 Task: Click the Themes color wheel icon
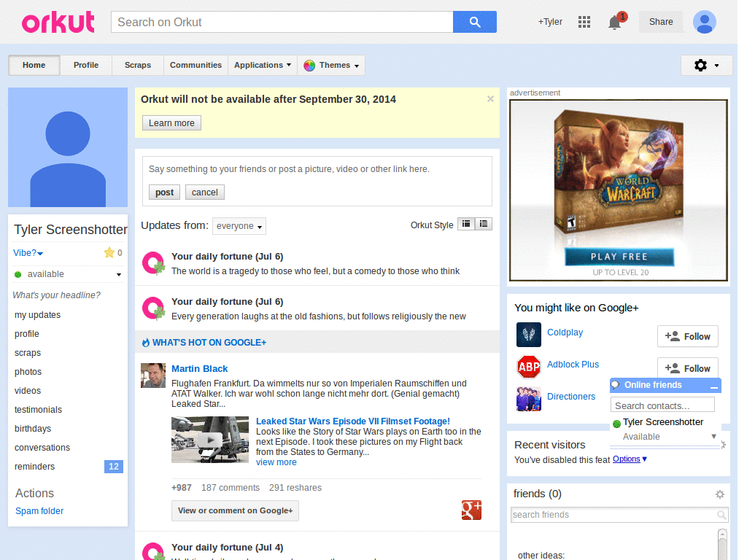click(x=309, y=65)
